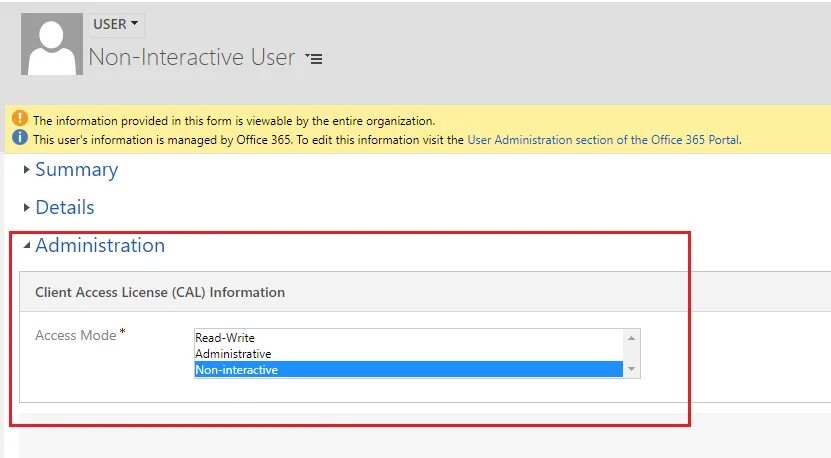Image resolution: width=831 pixels, height=458 pixels.
Task: Click the red required asterisk by Access Mode
Action: click(x=123, y=332)
